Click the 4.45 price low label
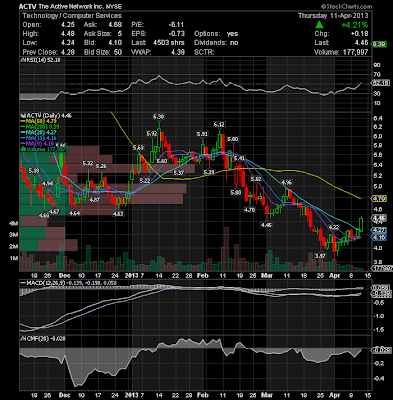The width and height of the screenshot is (393, 400). pos(266,225)
